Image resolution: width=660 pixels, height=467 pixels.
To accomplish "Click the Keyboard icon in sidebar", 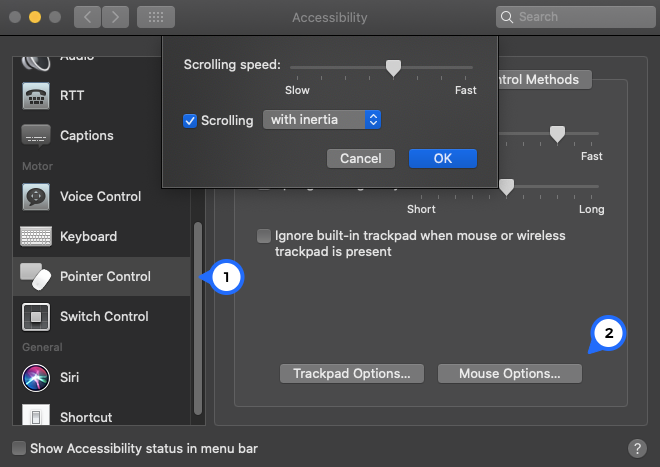I will 36,236.
